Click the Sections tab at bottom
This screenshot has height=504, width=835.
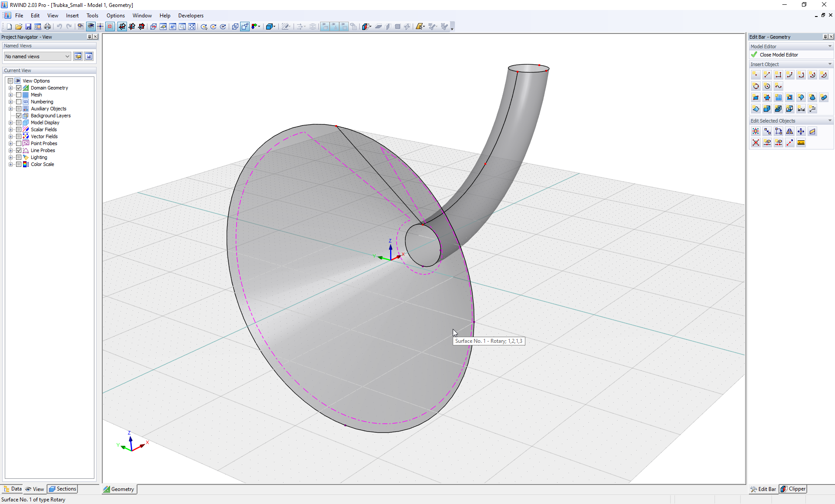[x=66, y=489]
